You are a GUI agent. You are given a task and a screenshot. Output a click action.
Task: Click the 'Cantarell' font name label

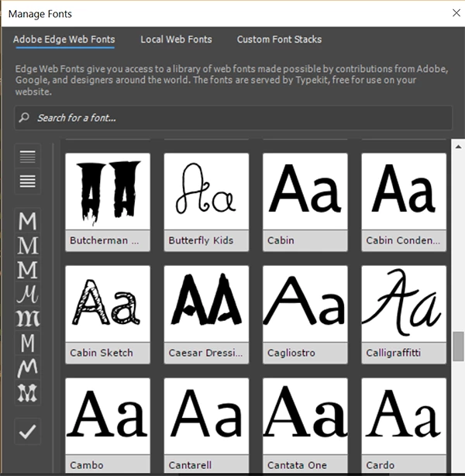190,465
